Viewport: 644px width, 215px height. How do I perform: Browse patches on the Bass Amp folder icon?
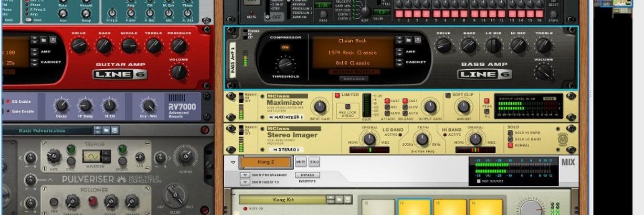coord(409,41)
